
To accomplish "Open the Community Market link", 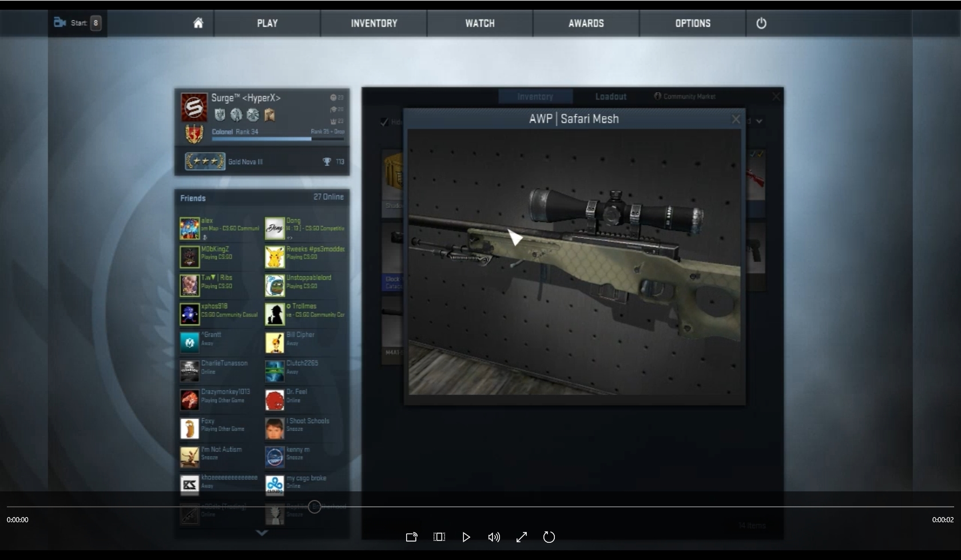I will pos(685,96).
